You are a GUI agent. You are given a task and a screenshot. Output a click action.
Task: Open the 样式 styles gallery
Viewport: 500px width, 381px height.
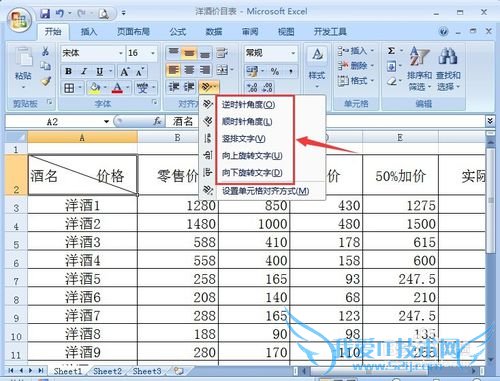317,68
